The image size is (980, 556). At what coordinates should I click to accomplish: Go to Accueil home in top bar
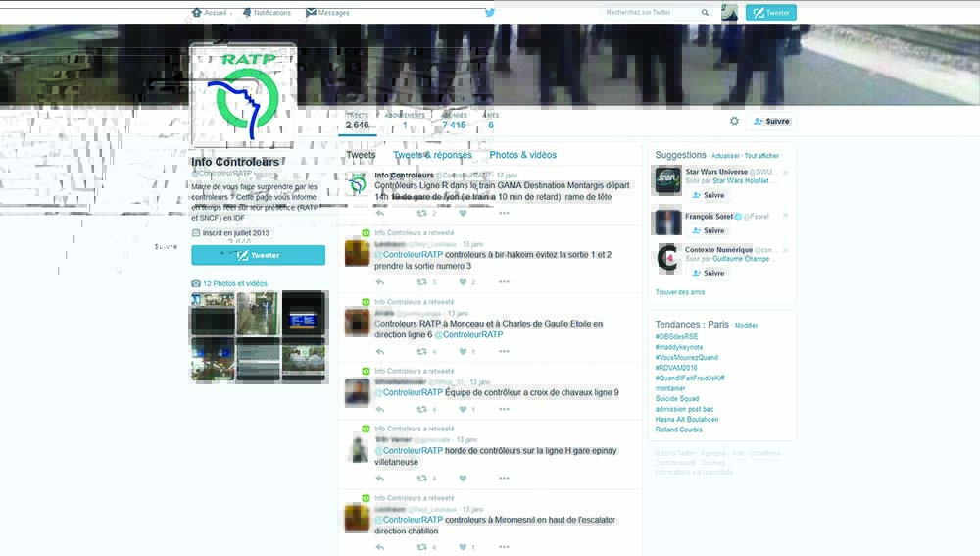pos(210,13)
